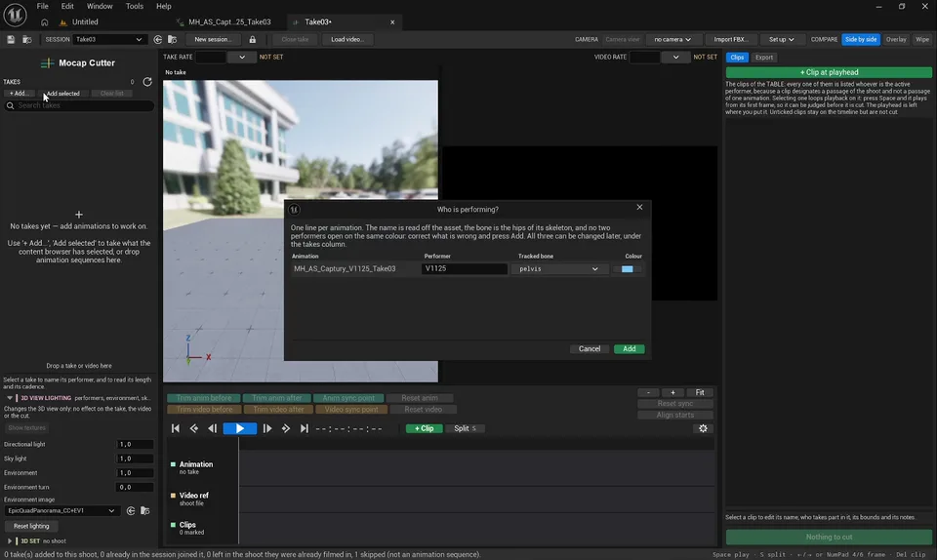Click the Unreal icon in dialog title bar
The height and width of the screenshot is (560, 937).
click(x=294, y=210)
